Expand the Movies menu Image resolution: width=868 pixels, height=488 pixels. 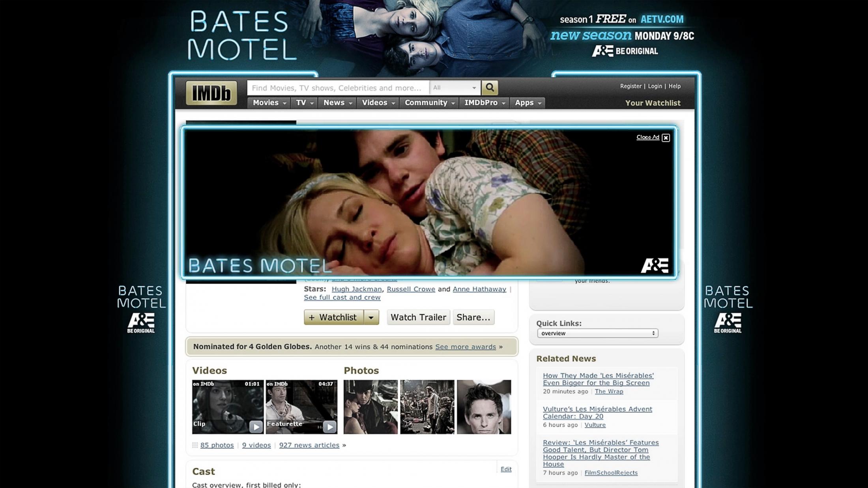[x=269, y=102]
